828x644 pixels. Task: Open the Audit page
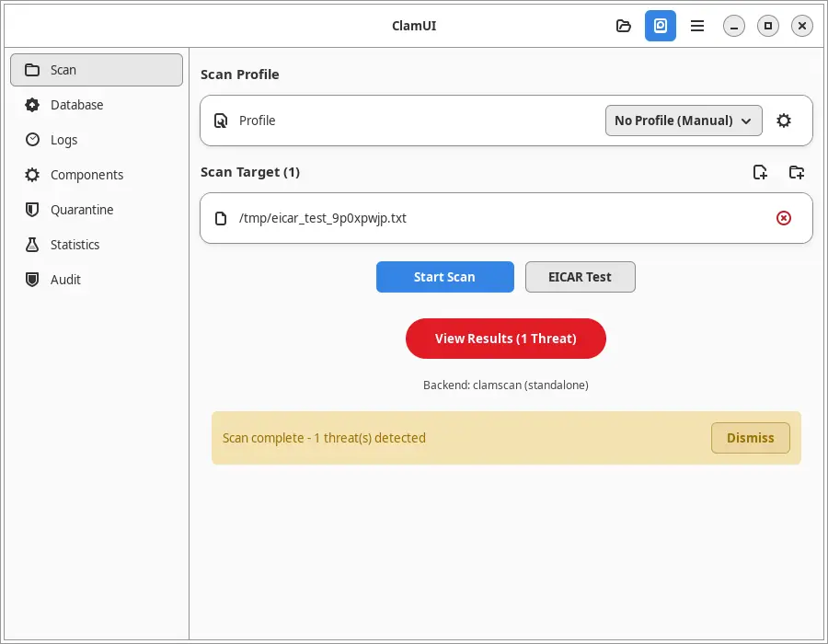click(97, 280)
